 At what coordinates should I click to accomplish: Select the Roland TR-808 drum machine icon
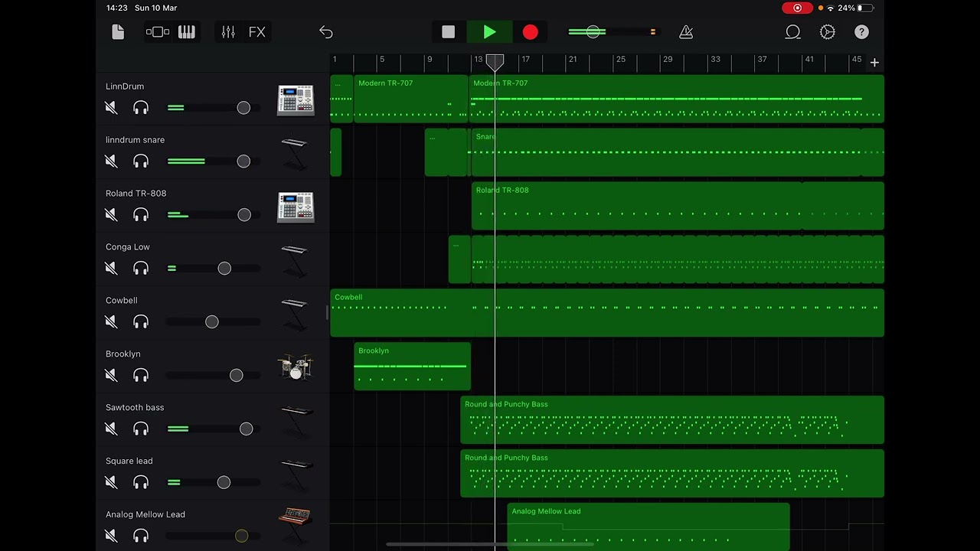click(296, 207)
